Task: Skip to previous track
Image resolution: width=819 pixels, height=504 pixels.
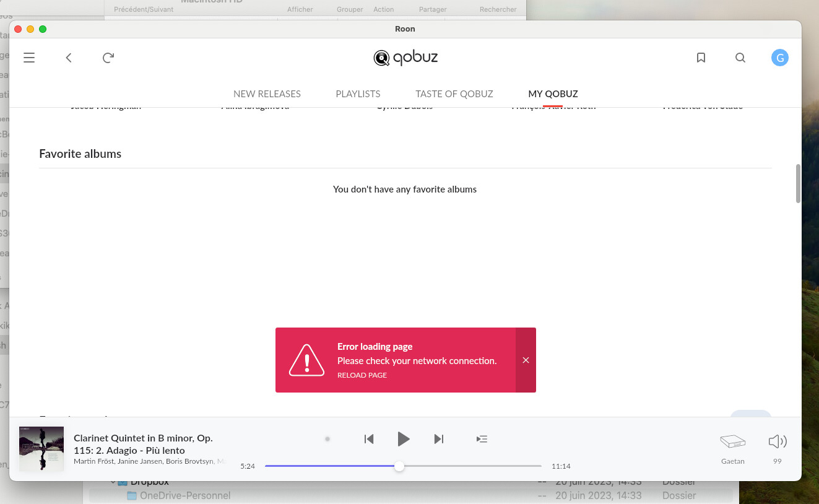Action: coord(369,439)
